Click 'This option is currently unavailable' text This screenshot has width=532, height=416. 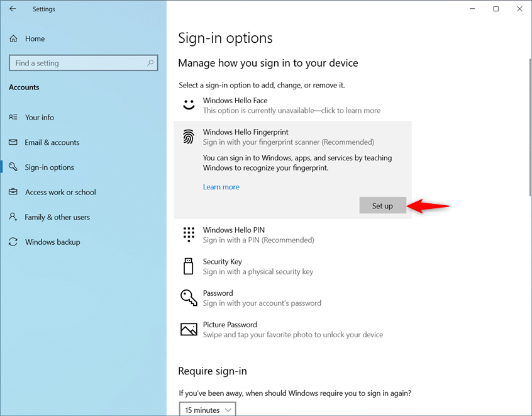point(291,111)
